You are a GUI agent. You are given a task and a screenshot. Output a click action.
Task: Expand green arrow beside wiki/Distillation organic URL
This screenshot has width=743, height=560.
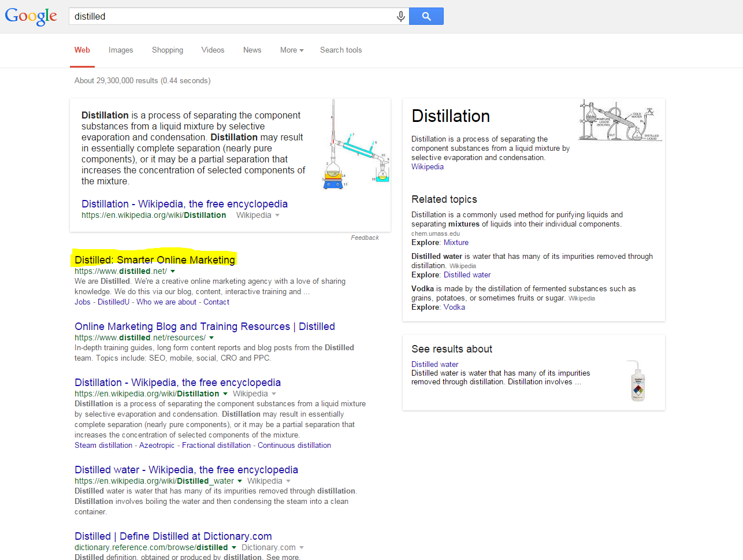[225, 394]
